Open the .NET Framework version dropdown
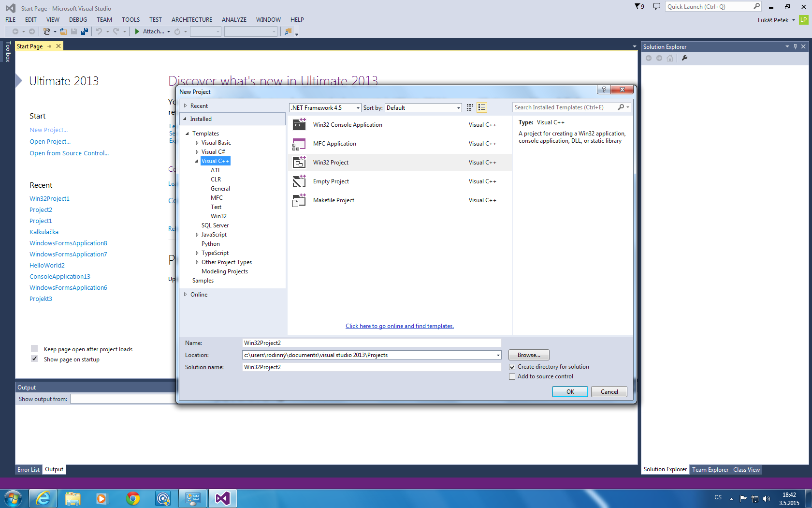Viewport: 812px width, 508px height. 325,108
